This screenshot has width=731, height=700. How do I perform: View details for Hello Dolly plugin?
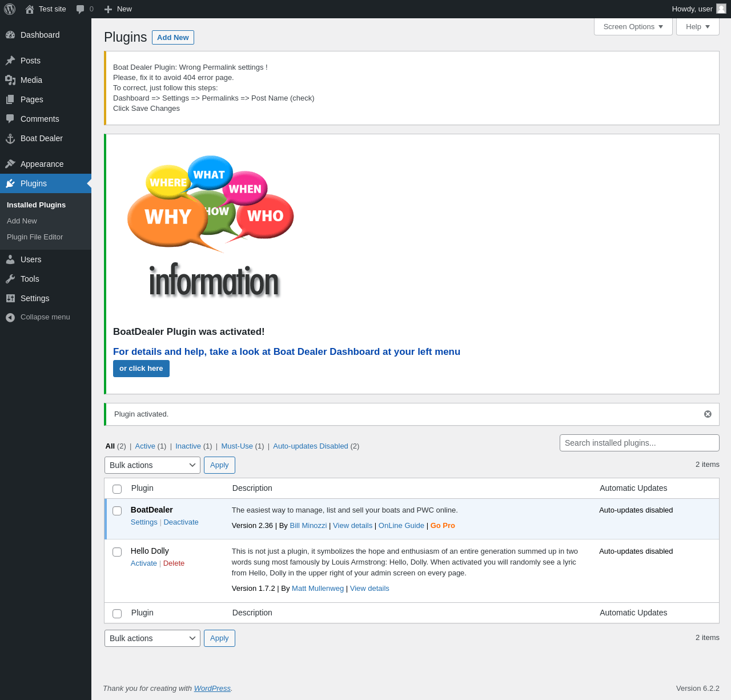(x=369, y=589)
